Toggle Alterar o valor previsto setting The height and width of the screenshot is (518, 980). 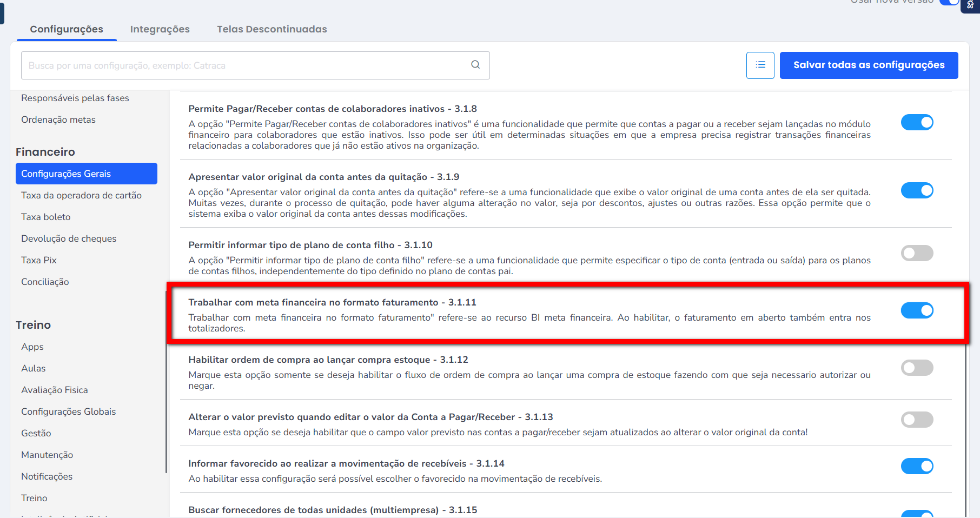click(x=917, y=420)
